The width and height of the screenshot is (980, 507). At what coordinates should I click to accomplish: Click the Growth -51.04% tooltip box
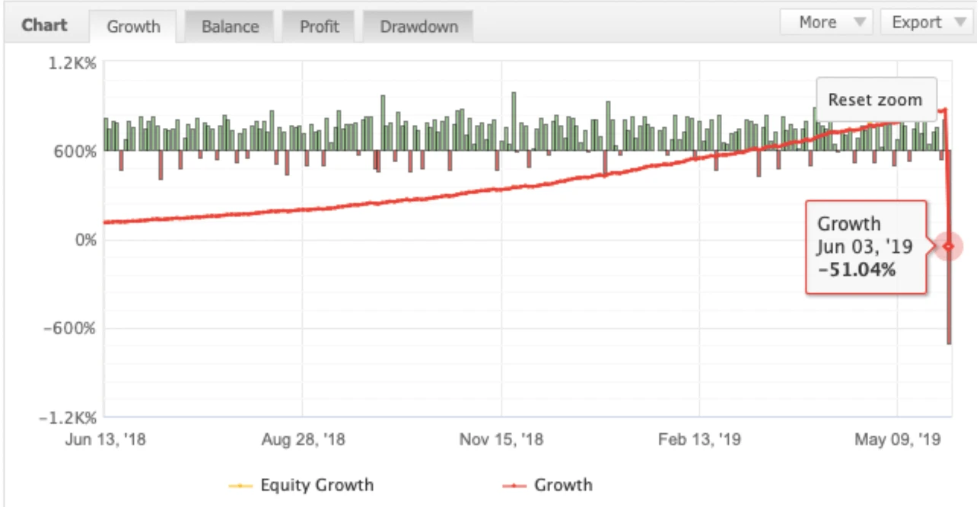[865, 247]
